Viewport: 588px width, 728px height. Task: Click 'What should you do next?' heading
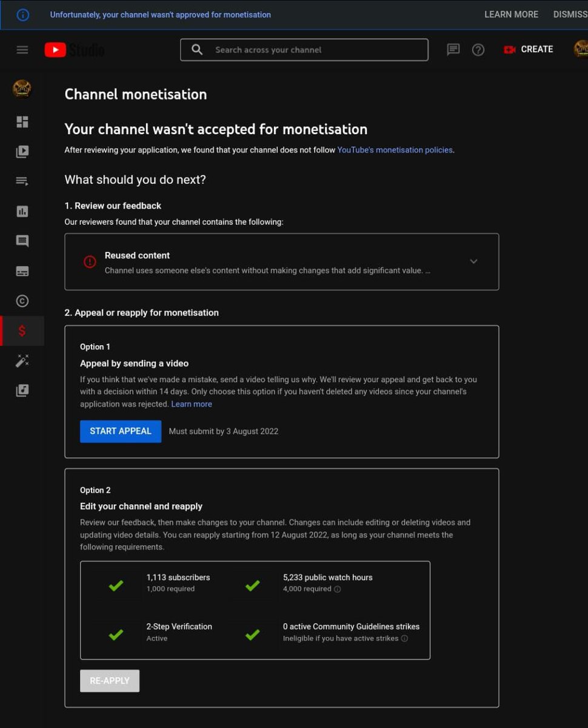point(135,180)
